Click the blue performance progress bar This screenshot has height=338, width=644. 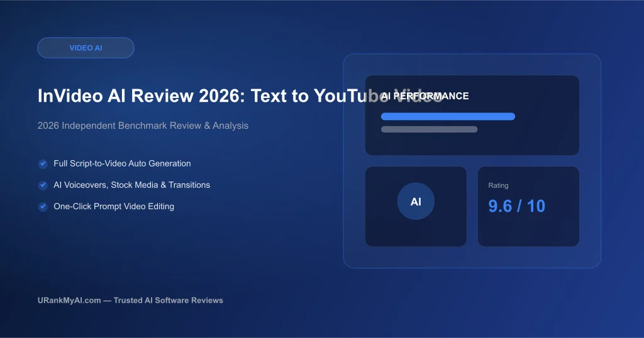point(448,116)
